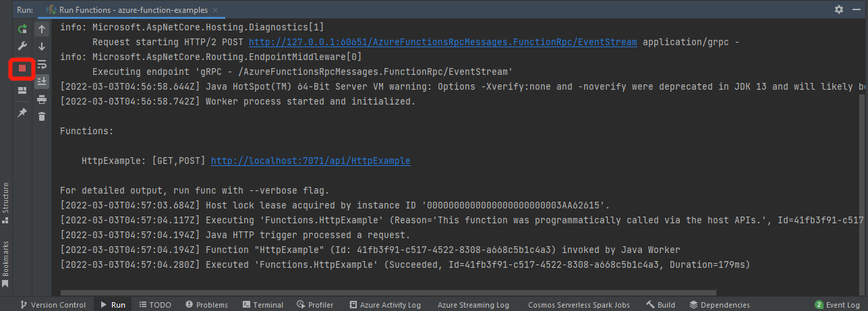The width and height of the screenshot is (868, 311).
Task: Pin the Run tab
Action: (x=22, y=113)
